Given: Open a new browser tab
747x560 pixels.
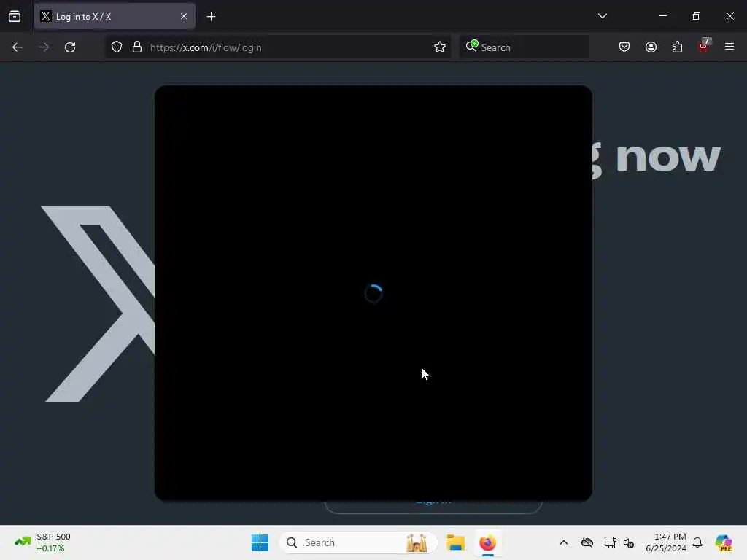Looking at the screenshot, I should click(211, 17).
